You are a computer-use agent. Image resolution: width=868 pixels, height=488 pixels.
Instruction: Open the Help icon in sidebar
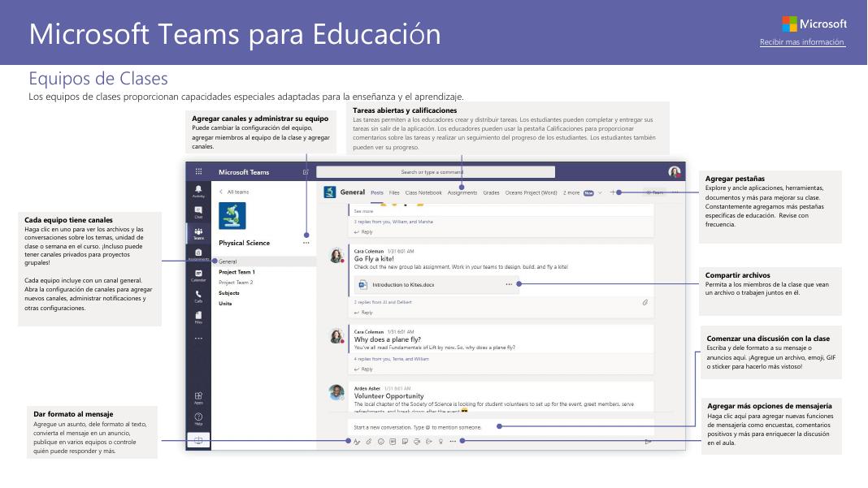[198, 419]
